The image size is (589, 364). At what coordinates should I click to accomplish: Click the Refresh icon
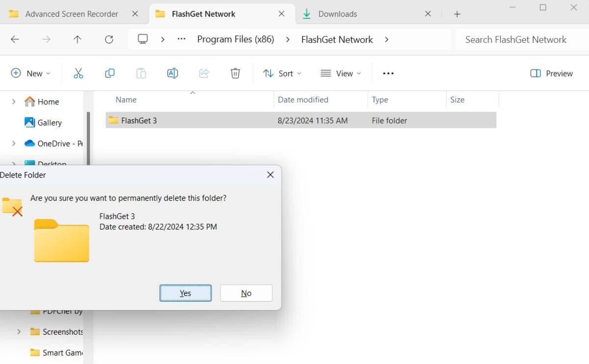click(109, 40)
